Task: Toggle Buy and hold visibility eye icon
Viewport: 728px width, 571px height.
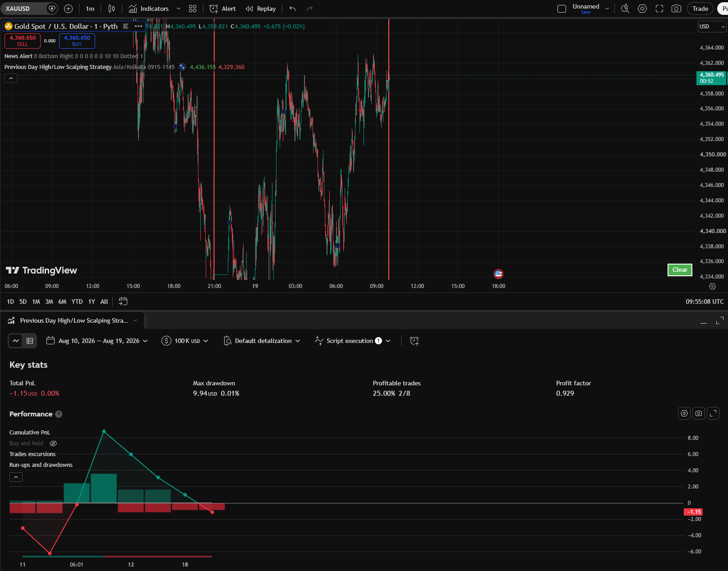Action: 53,443
